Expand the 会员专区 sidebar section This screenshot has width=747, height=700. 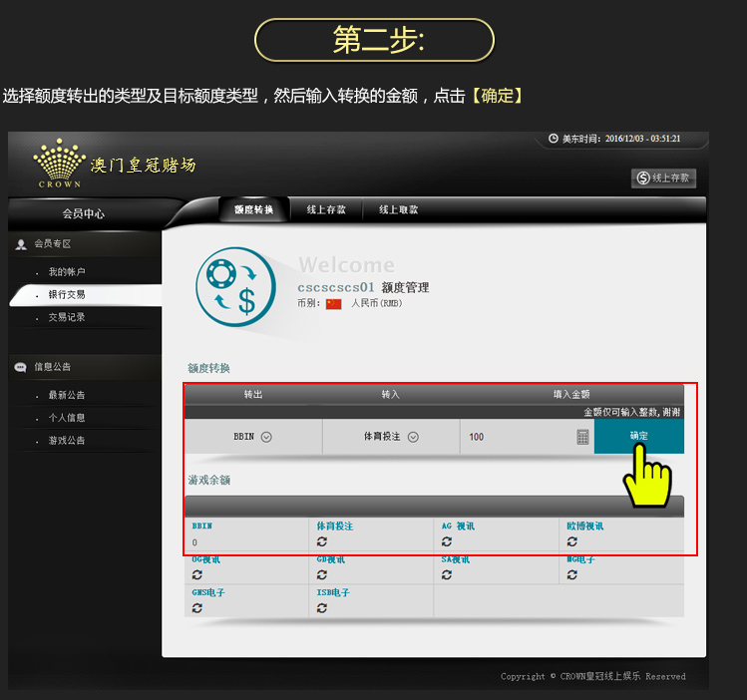[x=52, y=244]
